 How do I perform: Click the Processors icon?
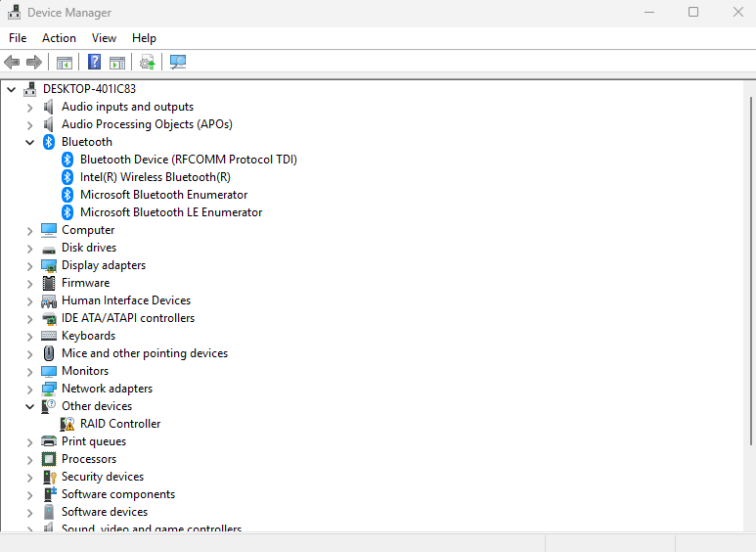click(49, 459)
